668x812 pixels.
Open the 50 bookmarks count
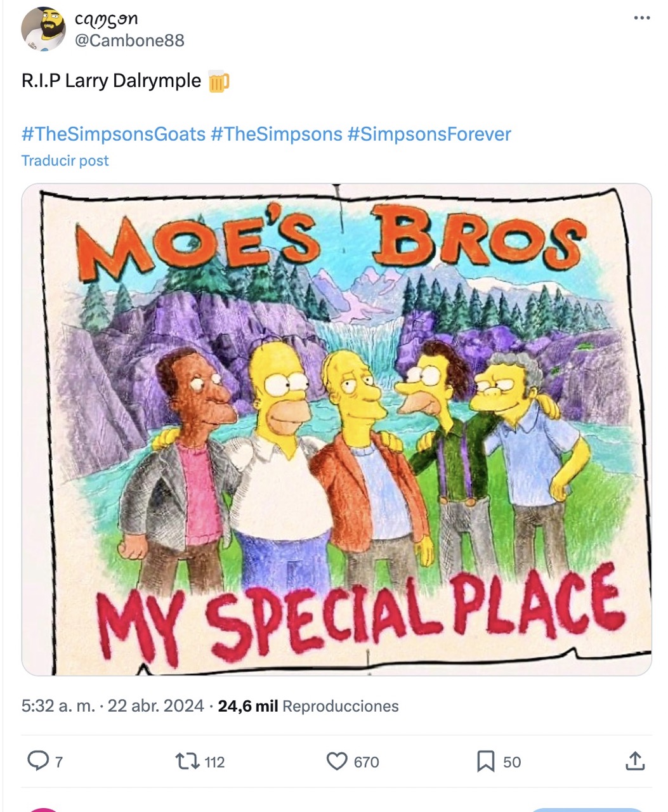click(x=511, y=762)
